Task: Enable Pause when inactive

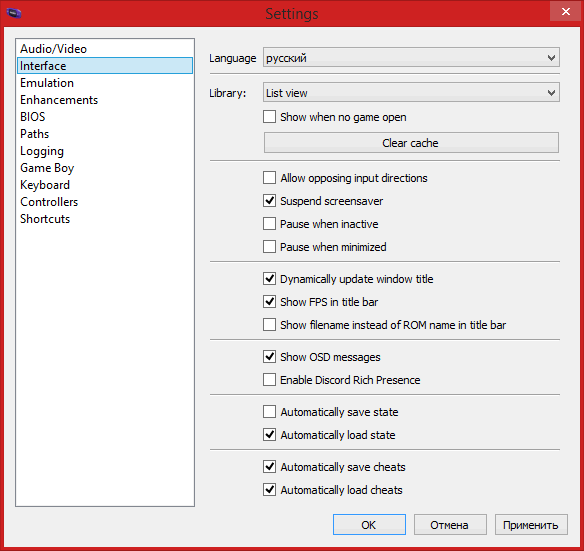Action: point(269,224)
